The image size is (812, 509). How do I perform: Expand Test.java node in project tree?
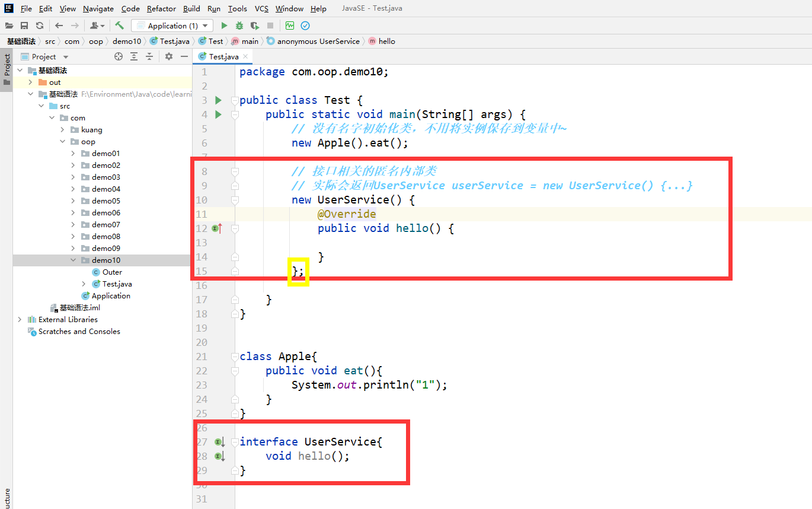click(x=84, y=284)
